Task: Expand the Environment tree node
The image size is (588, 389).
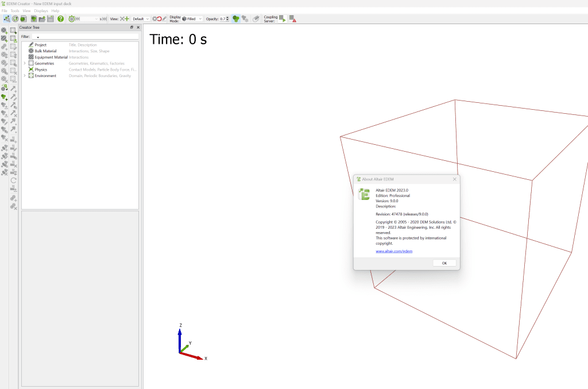Action: click(24, 76)
